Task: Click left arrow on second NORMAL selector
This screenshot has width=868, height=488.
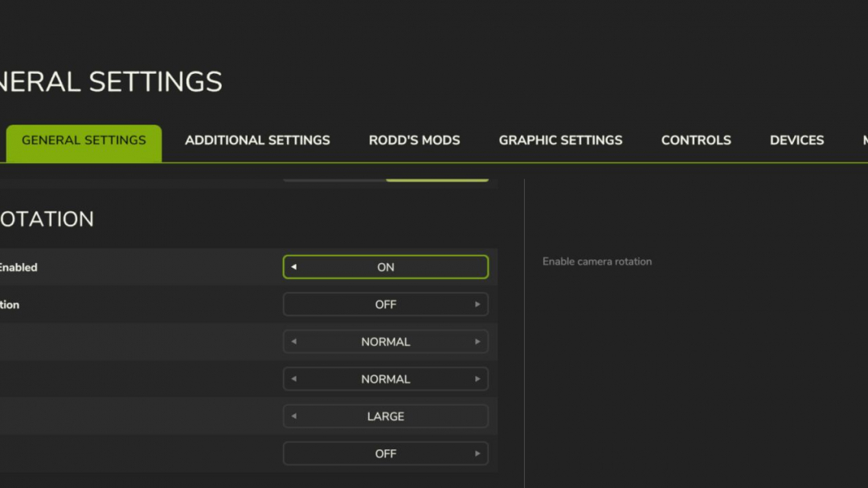Action: pos(294,379)
